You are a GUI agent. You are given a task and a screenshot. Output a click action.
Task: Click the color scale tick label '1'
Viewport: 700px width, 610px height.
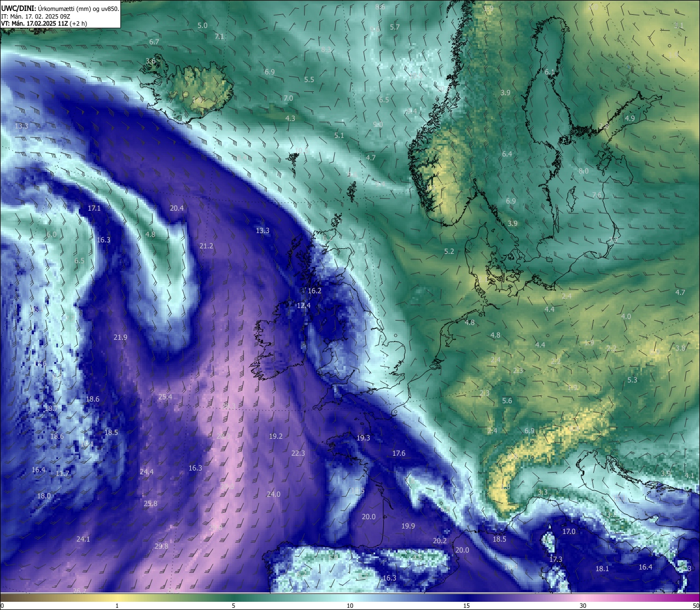116,606
